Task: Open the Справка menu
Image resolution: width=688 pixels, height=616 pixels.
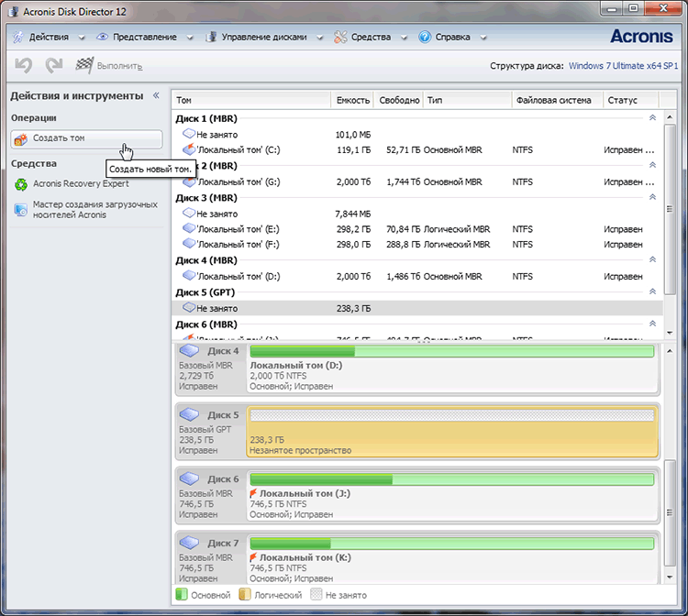Action: (x=452, y=37)
